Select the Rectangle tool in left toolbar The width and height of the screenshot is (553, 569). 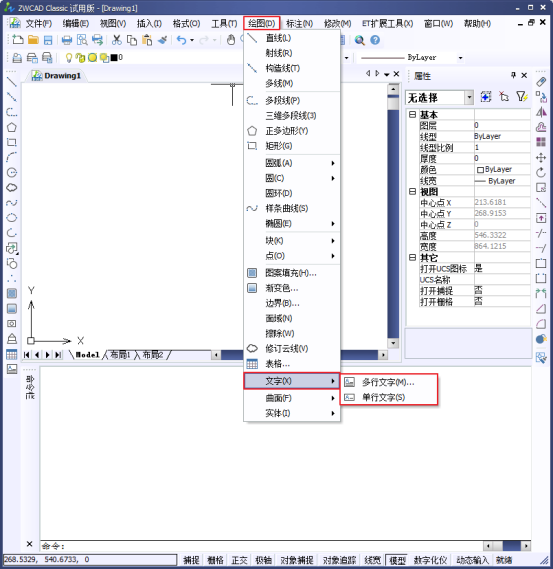(x=12, y=142)
